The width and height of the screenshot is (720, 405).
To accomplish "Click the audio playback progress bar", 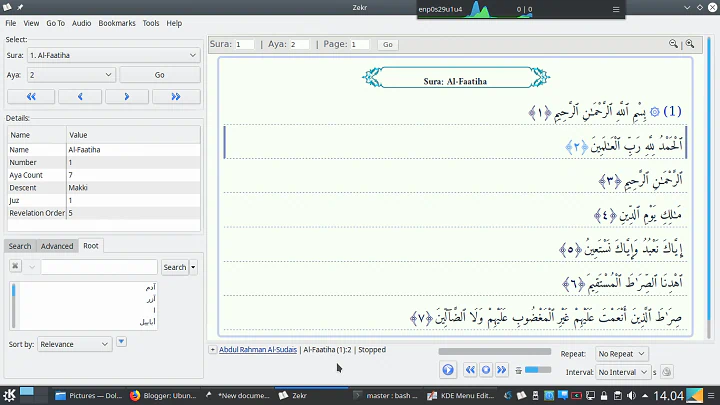I will 495,351.
